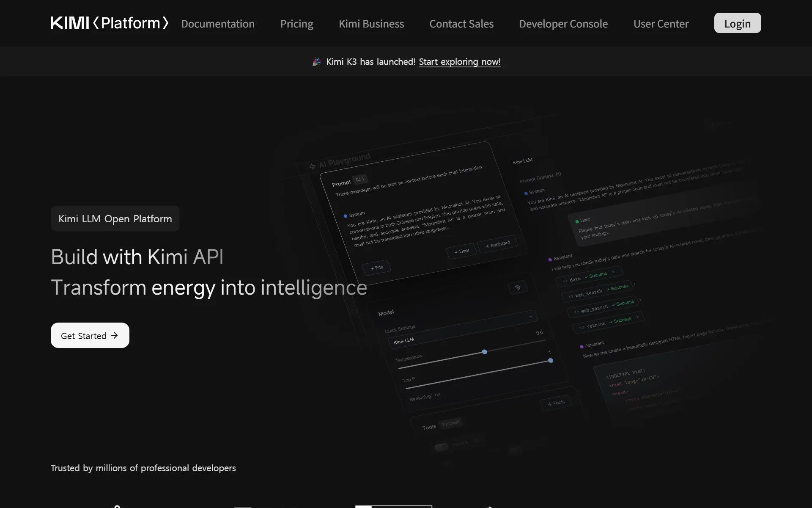This screenshot has width=812, height=508.
Task: Go to the Pricing page
Action: tap(296, 24)
